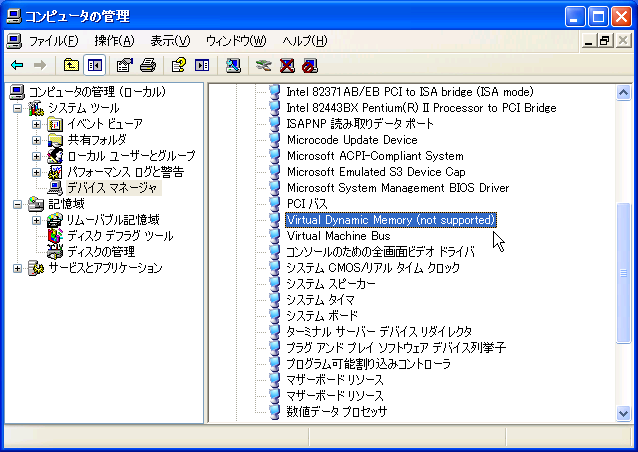Scan for hardware changes icon
The height and width of the screenshot is (452, 638).
(233, 65)
